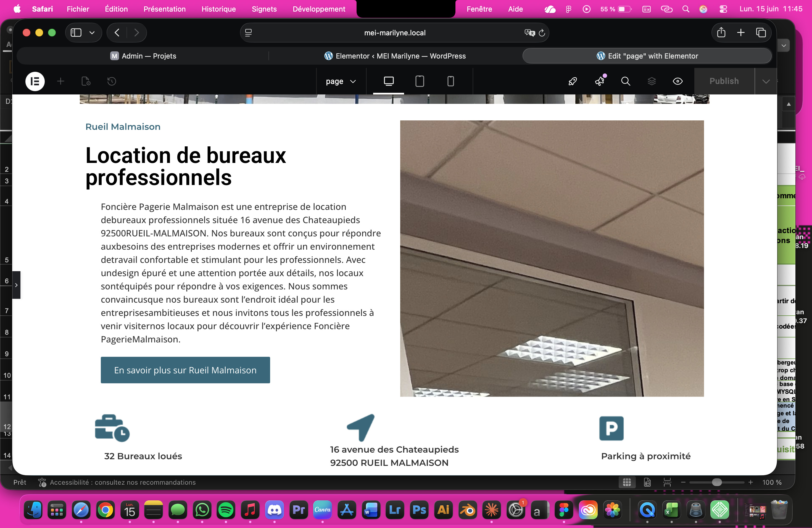Click the briefcase clock icon

[x=112, y=428]
